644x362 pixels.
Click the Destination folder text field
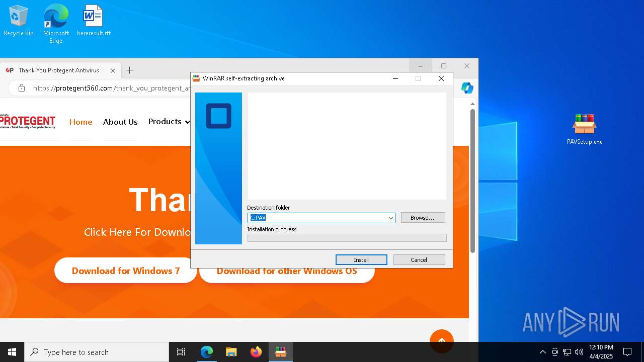tap(317, 218)
